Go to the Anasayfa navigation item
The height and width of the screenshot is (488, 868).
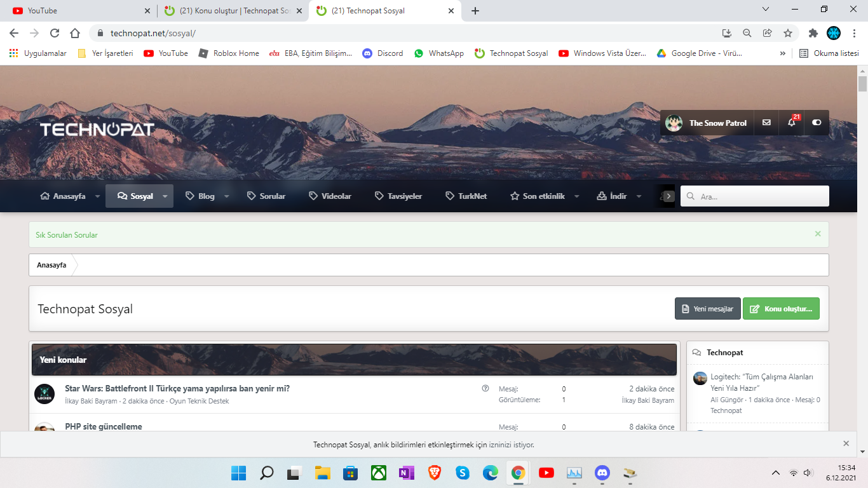[x=62, y=196]
